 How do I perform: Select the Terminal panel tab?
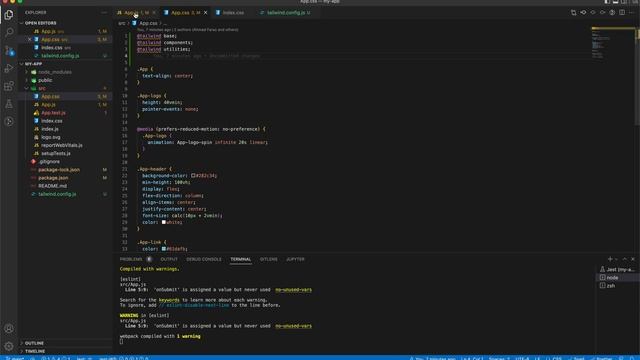tap(240, 259)
